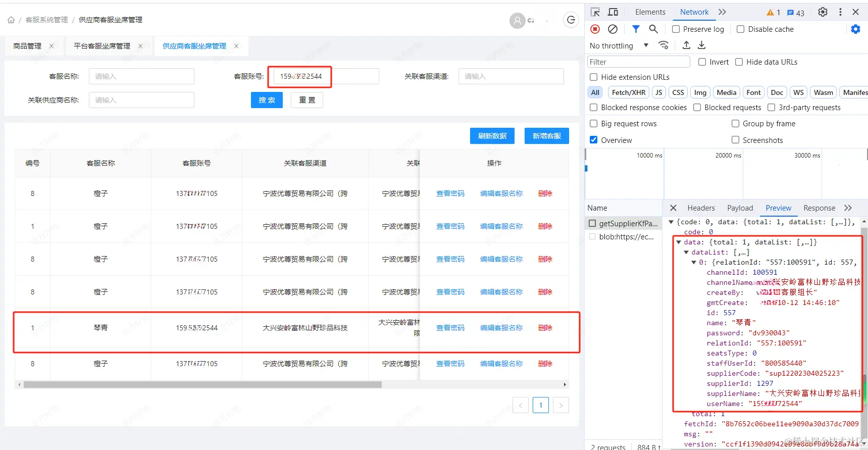Close the 供应商客服坐席管理 tab
Viewport: 868px width, 450px height.
point(236,46)
